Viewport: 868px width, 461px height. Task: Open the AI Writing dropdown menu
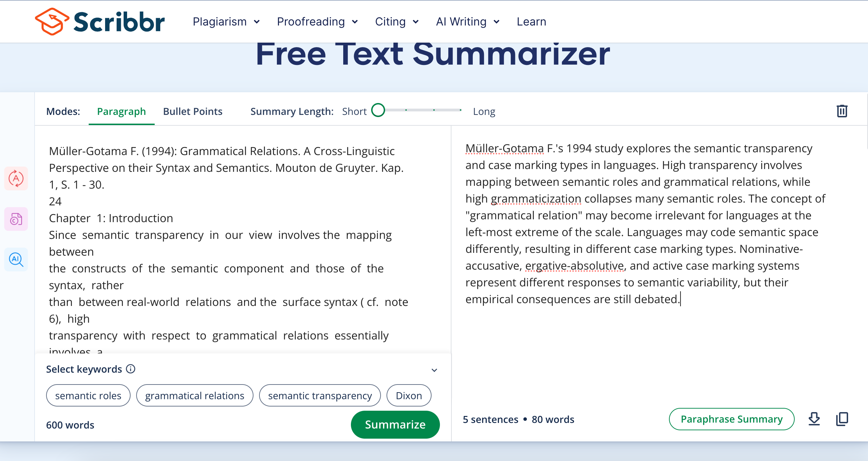click(x=467, y=21)
